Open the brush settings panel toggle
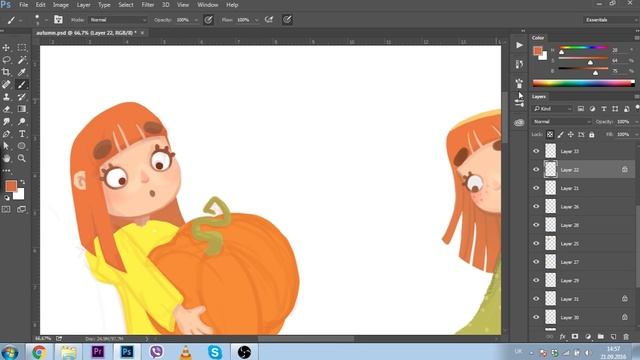The width and height of the screenshot is (640, 360). (58, 20)
